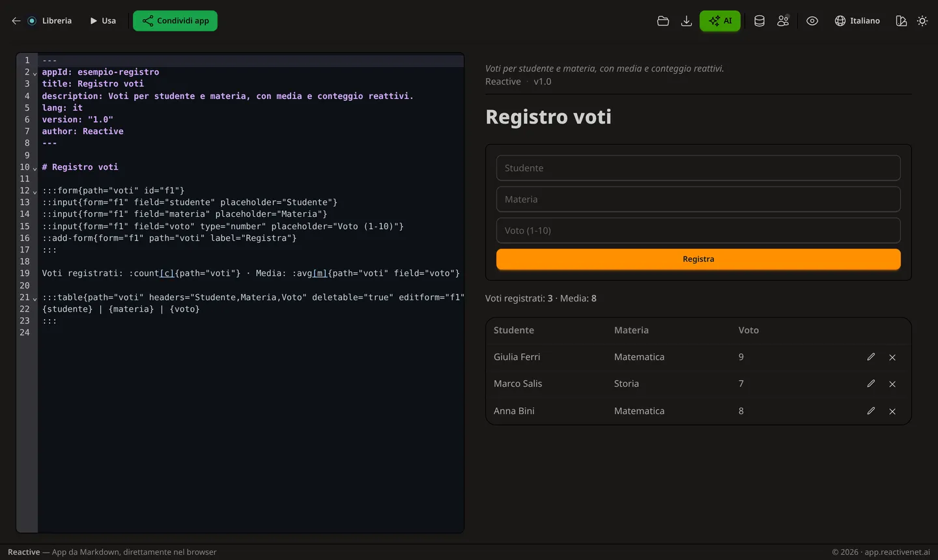
Task: Run the app with Usa
Action: (x=103, y=21)
